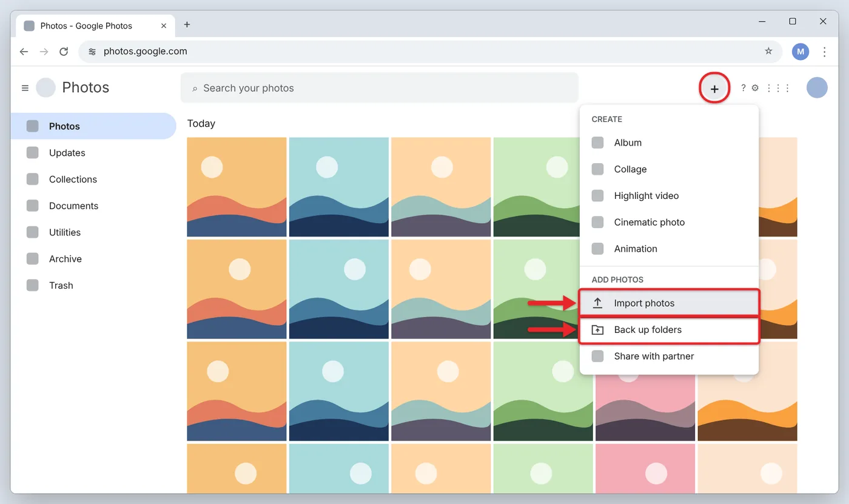
Task: Open the Google account avatar in the header
Action: 817,88
